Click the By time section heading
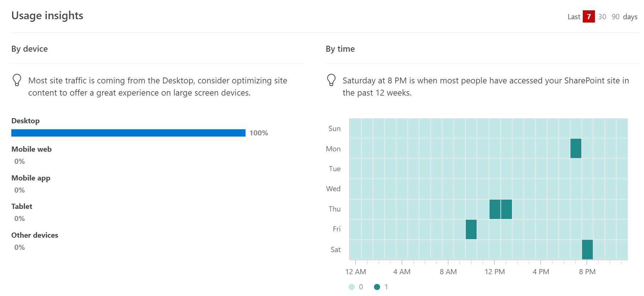 coord(340,49)
